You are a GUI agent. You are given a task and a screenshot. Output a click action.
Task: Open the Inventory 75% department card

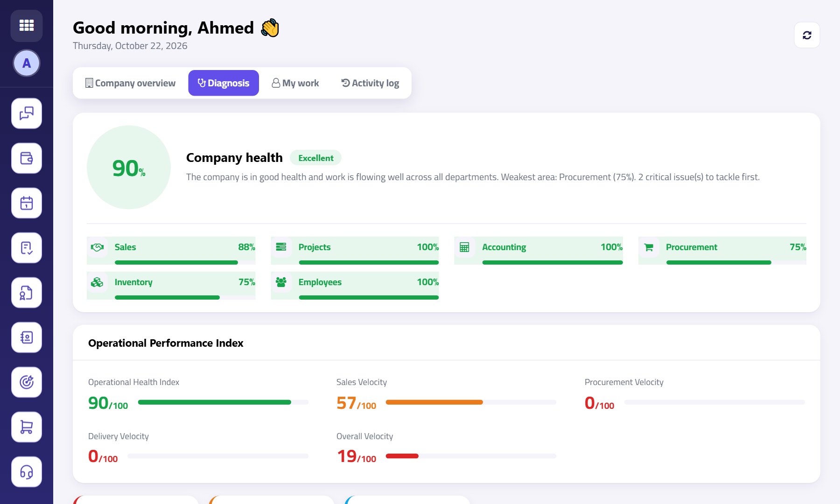(171, 286)
